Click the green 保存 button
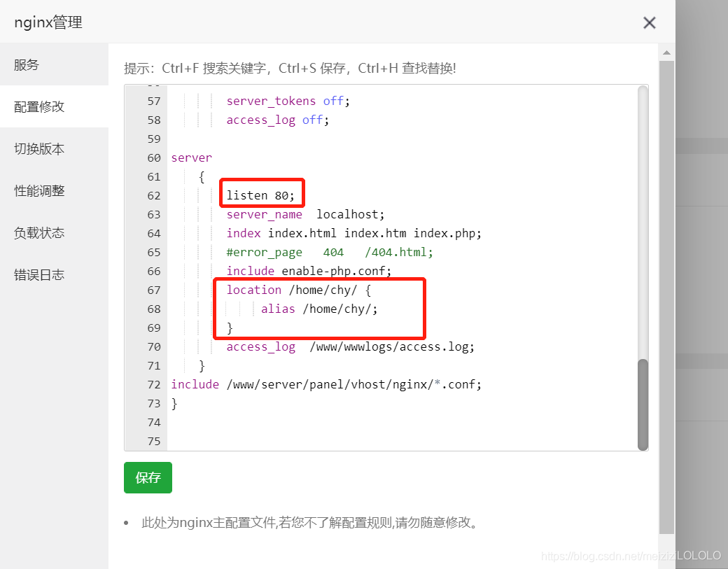728x569 pixels. (x=148, y=477)
